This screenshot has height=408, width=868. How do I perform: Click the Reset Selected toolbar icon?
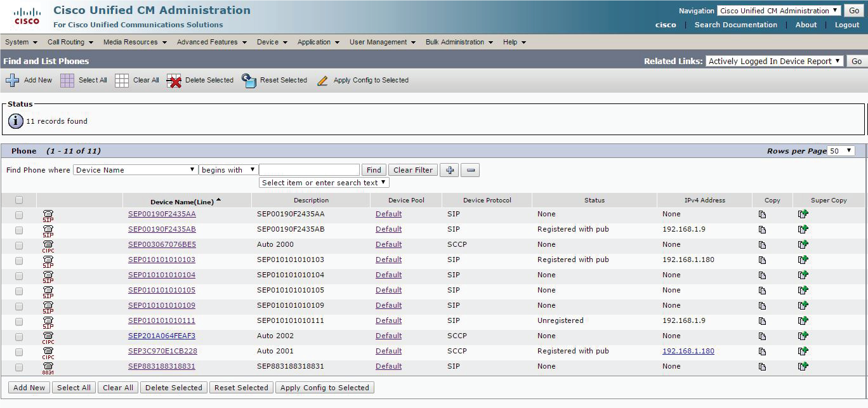point(249,81)
